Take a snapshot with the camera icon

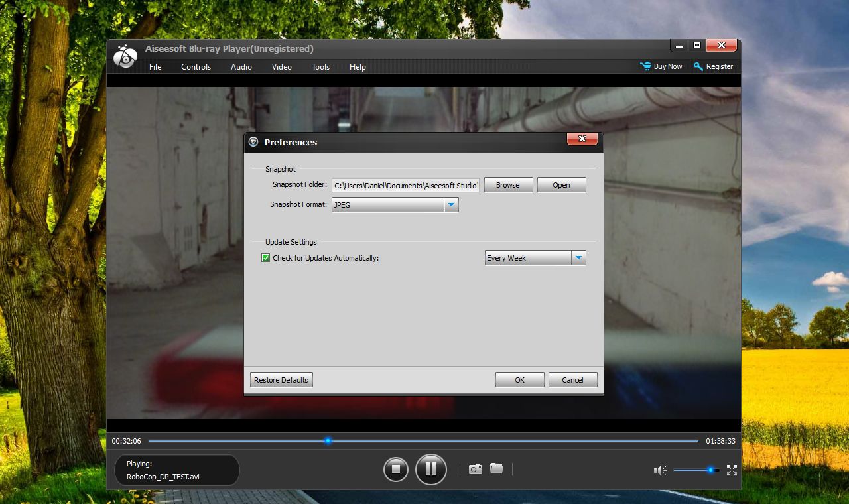pos(476,469)
